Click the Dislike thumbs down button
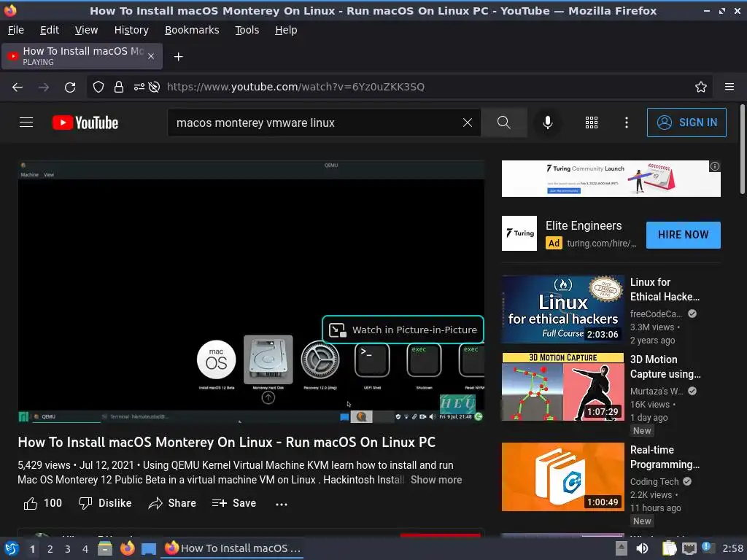The width and height of the screenshot is (747, 560). (105, 503)
